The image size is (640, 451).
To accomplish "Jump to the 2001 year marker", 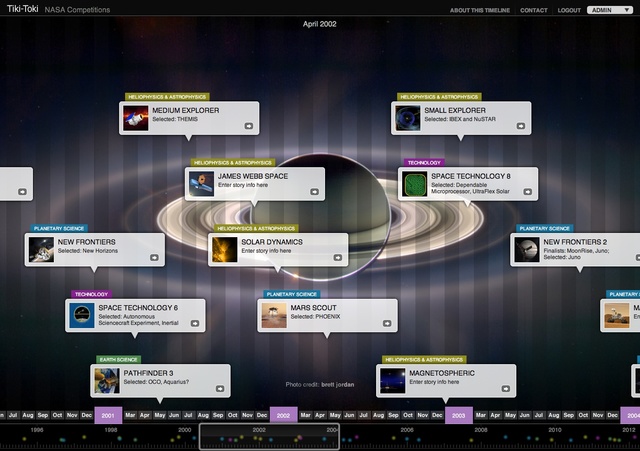I will (108, 415).
